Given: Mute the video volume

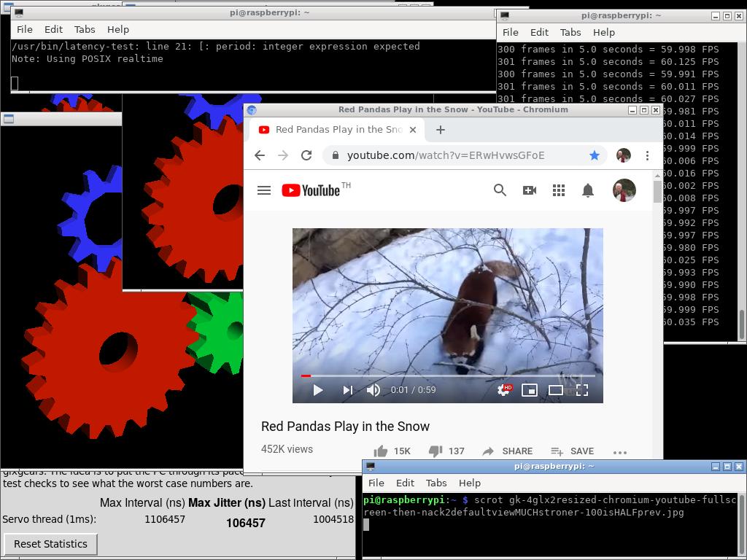Looking at the screenshot, I should tap(373, 391).
